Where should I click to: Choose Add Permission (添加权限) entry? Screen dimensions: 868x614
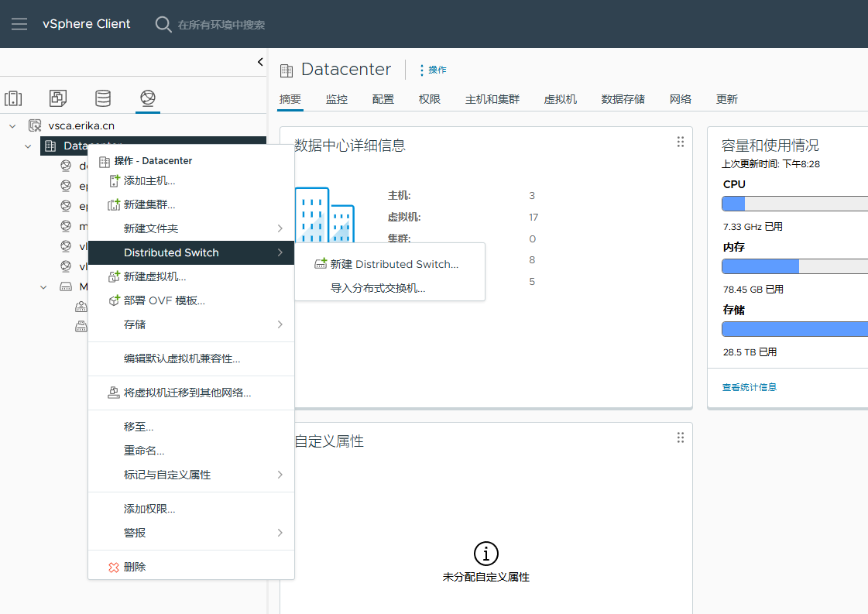[x=191, y=508]
